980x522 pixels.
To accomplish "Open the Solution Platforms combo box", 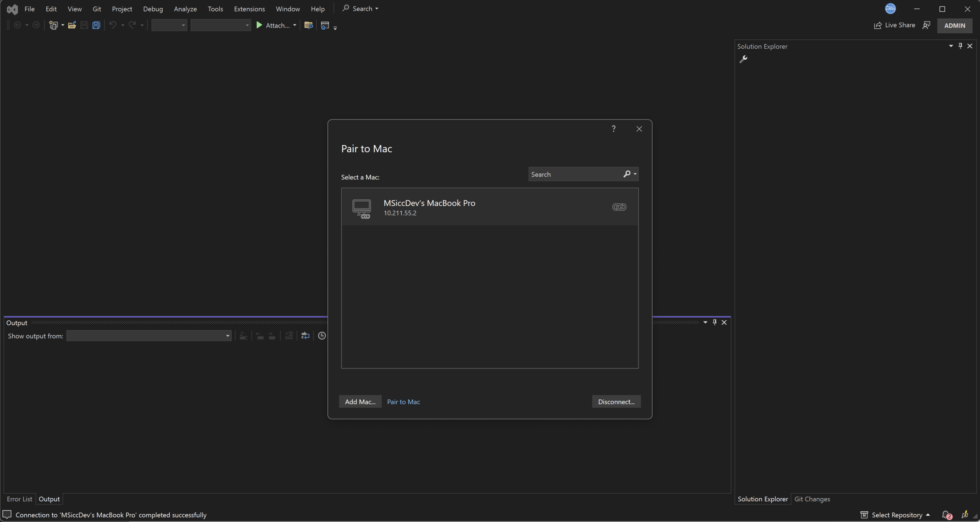I will pyautogui.click(x=220, y=25).
